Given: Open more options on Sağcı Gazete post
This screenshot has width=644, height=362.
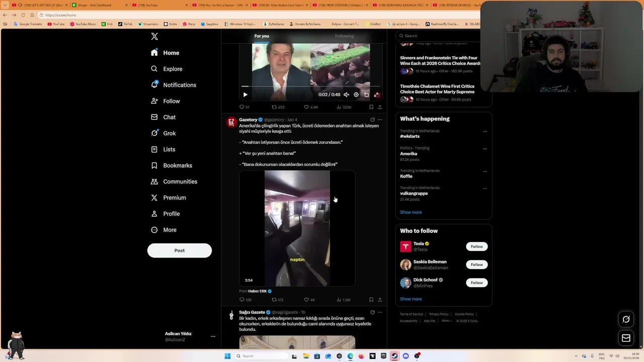Looking at the screenshot, I should (x=380, y=312).
